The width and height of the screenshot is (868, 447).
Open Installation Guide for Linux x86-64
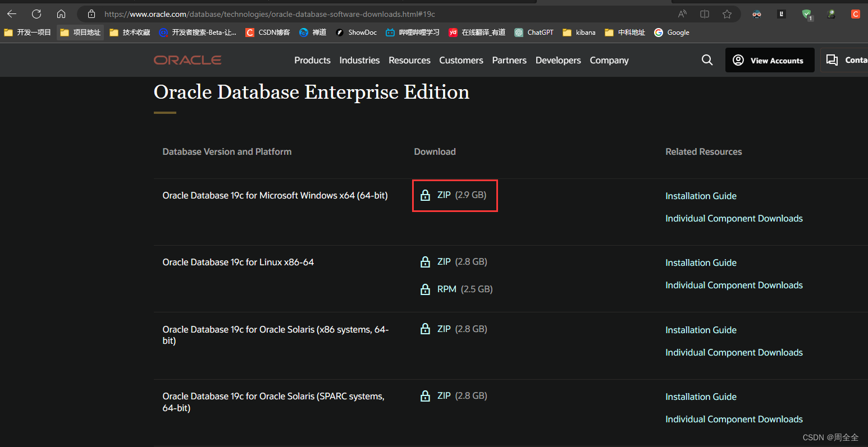pos(701,262)
